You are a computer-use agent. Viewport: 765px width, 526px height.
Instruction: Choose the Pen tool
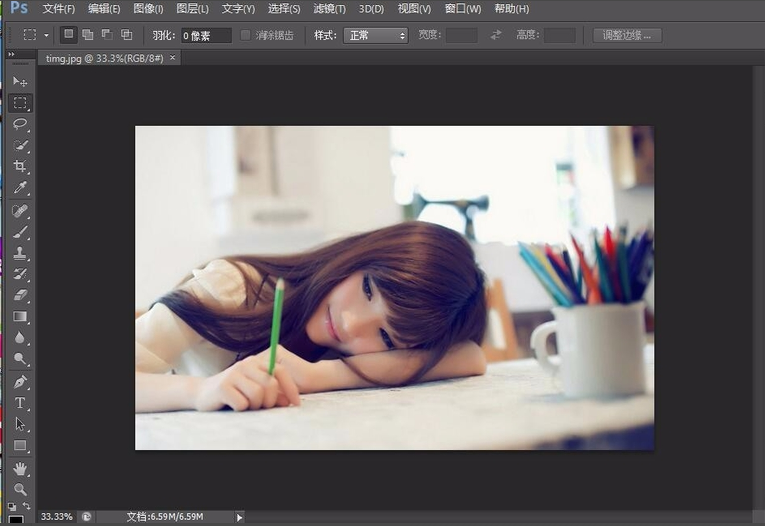coord(20,382)
